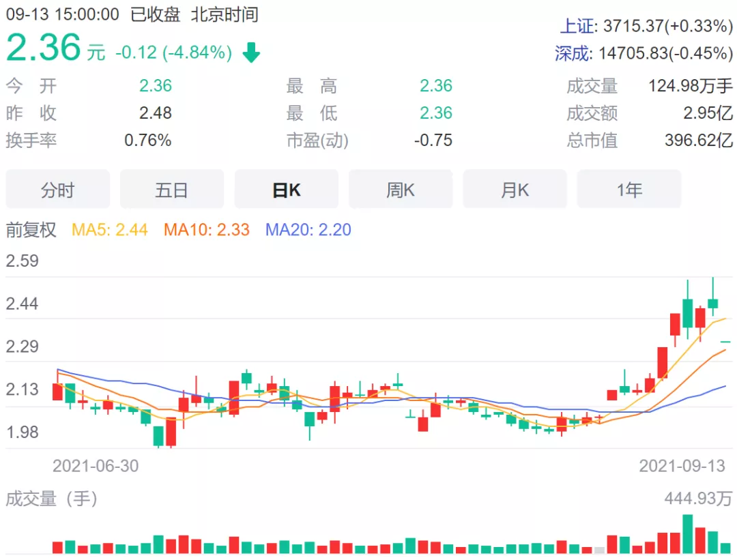The width and height of the screenshot is (737, 560).
Task: Switch to the 月K monthly view
Action: pos(515,190)
